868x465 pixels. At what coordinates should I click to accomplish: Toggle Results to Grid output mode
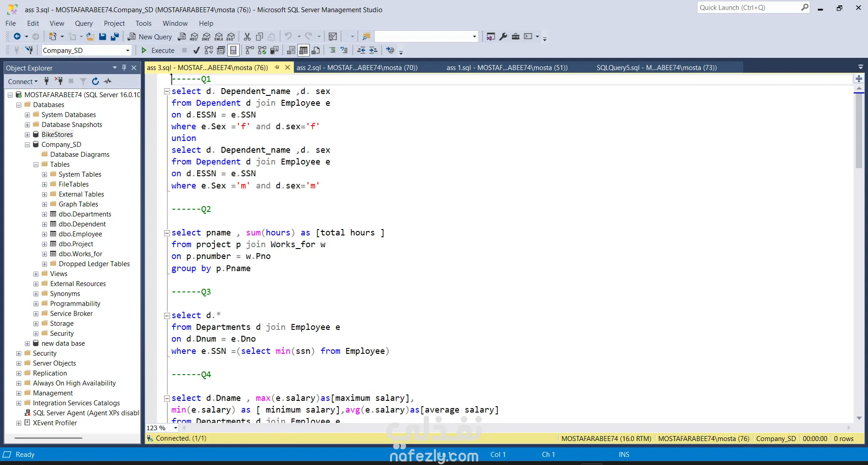[303, 50]
